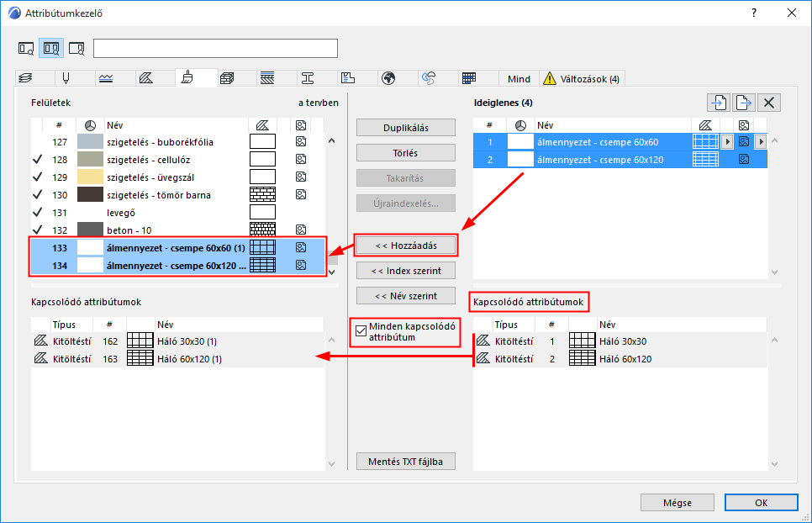
Task: Confirm with the OK button
Action: pos(762,502)
